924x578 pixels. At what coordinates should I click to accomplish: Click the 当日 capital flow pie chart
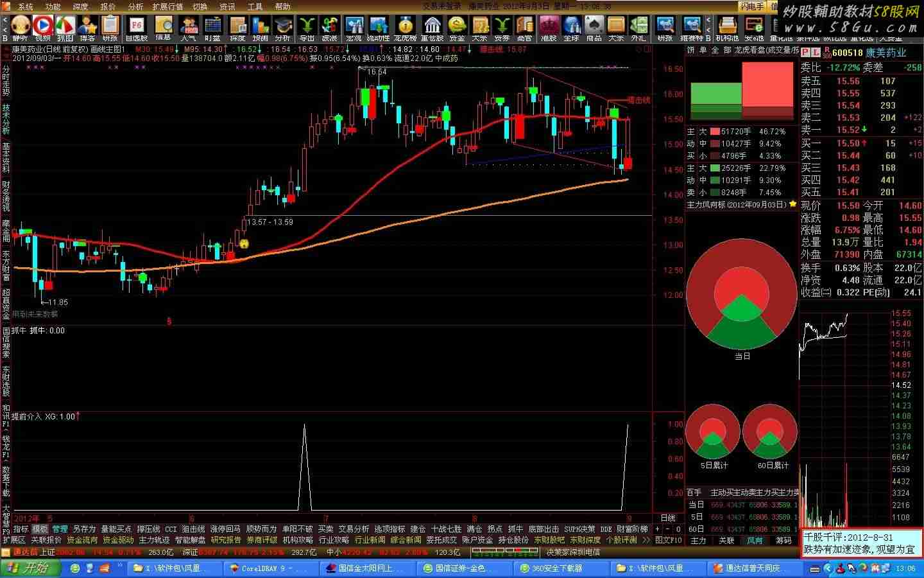click(x=742, y=295)
